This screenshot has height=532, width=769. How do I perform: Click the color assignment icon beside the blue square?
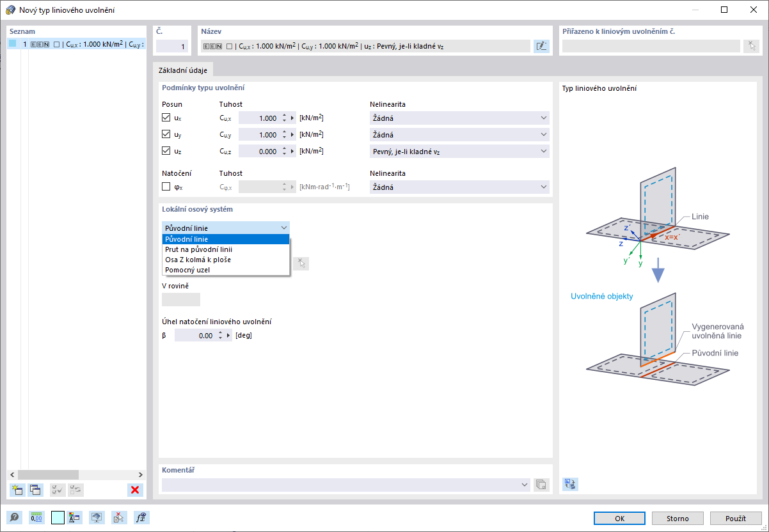click(x=74, y=517)
